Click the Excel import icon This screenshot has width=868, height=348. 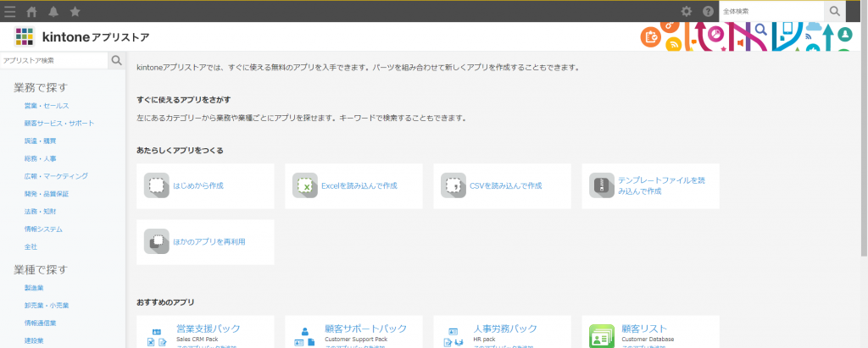click(x=305, y=185)
